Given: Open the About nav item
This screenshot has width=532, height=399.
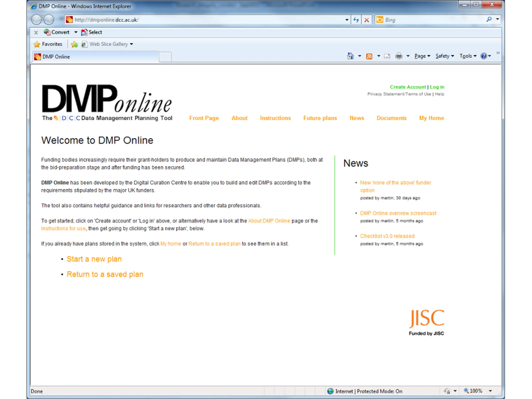Looking at the screenshot, I should click(x=239, y=118).
